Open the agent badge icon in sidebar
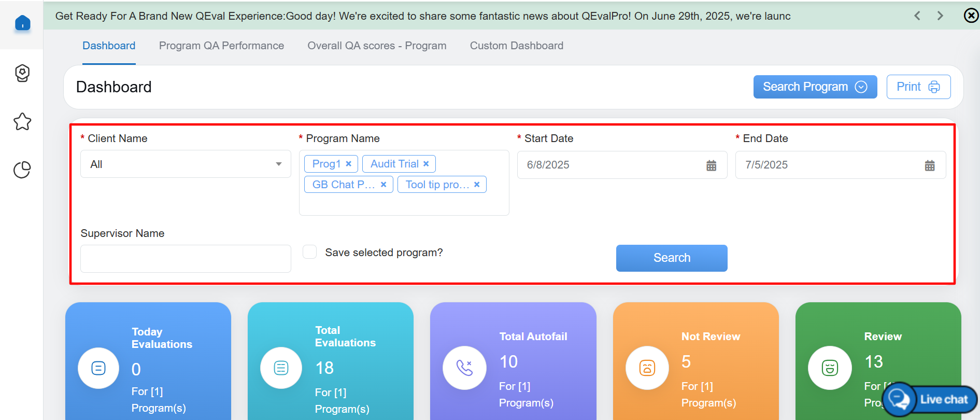Image resolution: width=980 pixels, height=420 pixels. coord(22,73)
